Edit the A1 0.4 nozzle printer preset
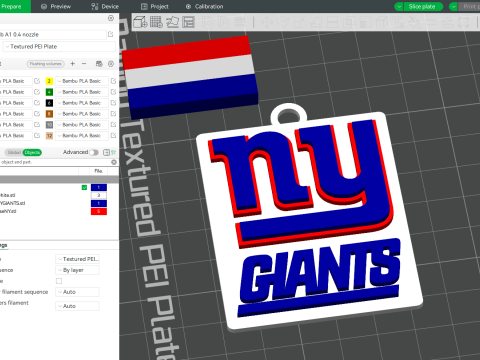Screen dimensions: 480x360 tap(111, 34)
